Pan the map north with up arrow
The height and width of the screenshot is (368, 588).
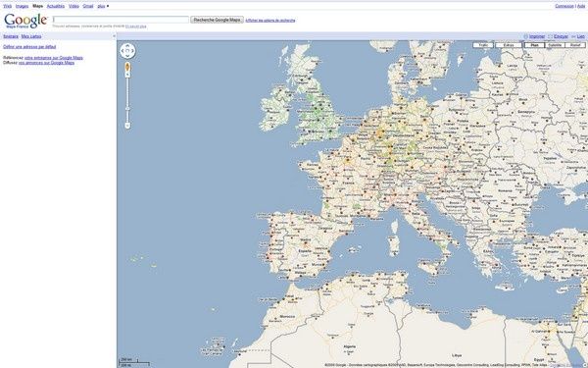(127, 46)
